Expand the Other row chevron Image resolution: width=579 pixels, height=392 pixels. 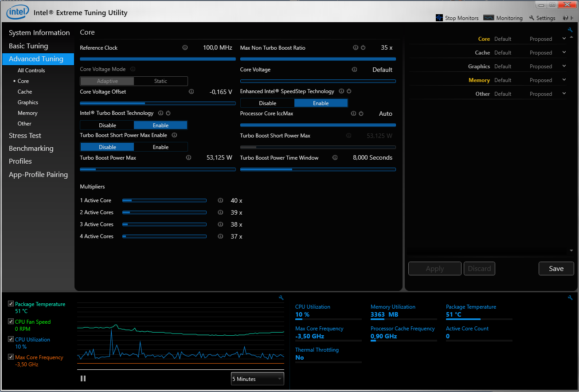[x=564, y=94]
